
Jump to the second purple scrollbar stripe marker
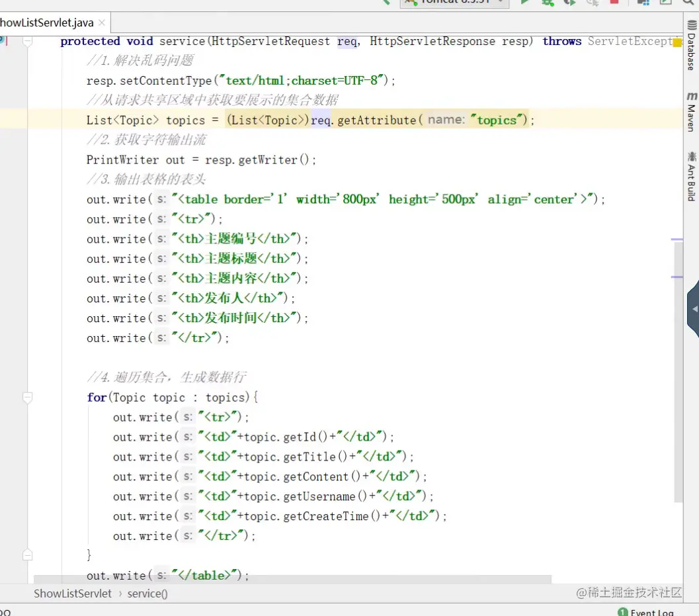pos(677,277)
